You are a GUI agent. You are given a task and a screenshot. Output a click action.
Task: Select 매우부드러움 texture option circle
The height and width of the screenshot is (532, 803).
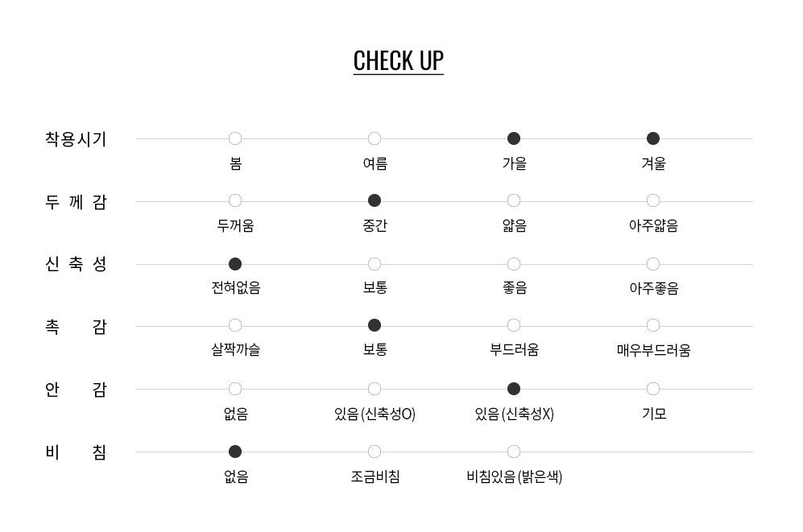click(x=653, y=325)
